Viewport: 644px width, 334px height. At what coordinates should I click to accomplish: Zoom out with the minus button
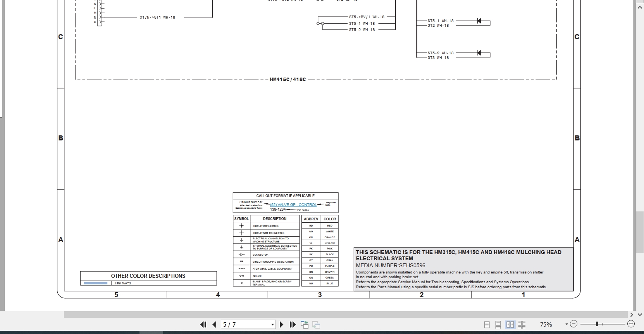coord(574,324)
